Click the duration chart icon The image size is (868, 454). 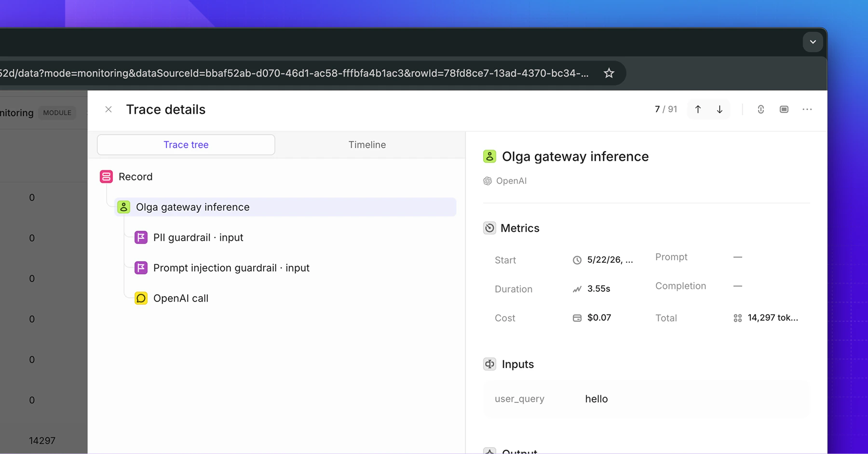click(x=577, y=289)
